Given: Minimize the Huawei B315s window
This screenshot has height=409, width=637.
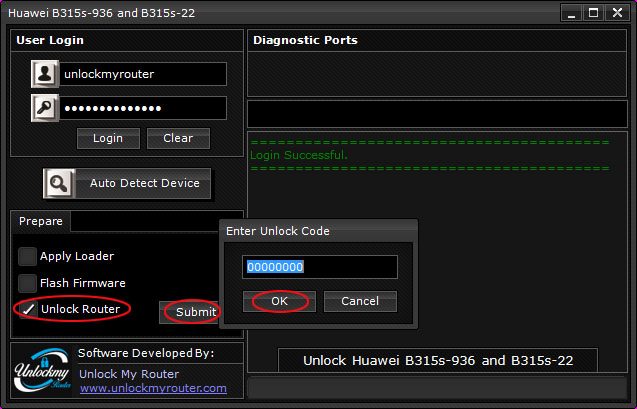Looking at the screenshot, I should (x=571, y=13).
